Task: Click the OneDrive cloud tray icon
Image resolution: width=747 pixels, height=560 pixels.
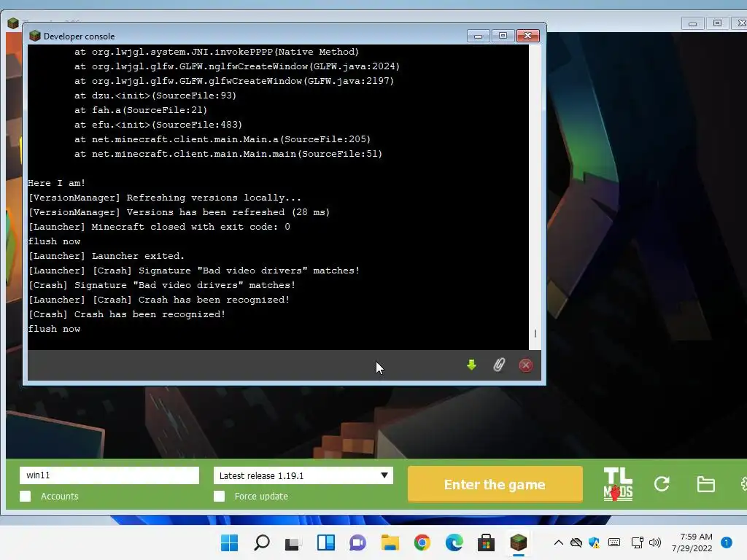Action: [x=576, y=542]
